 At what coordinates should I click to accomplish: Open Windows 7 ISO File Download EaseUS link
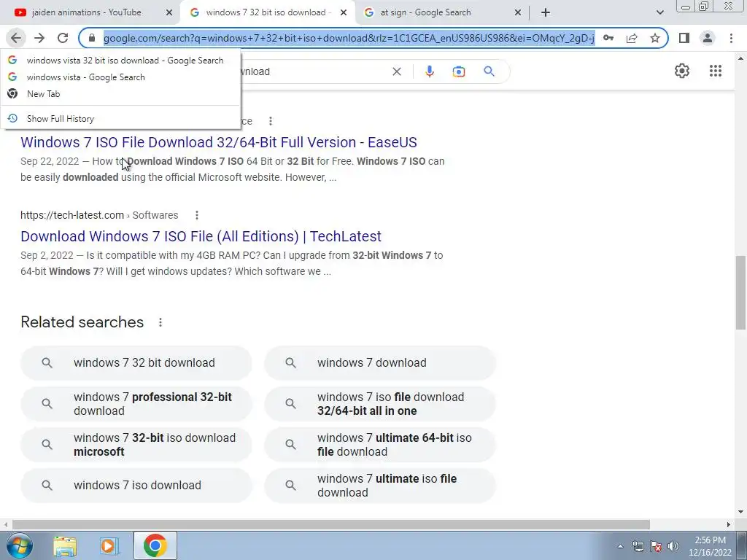coord(219,142)
